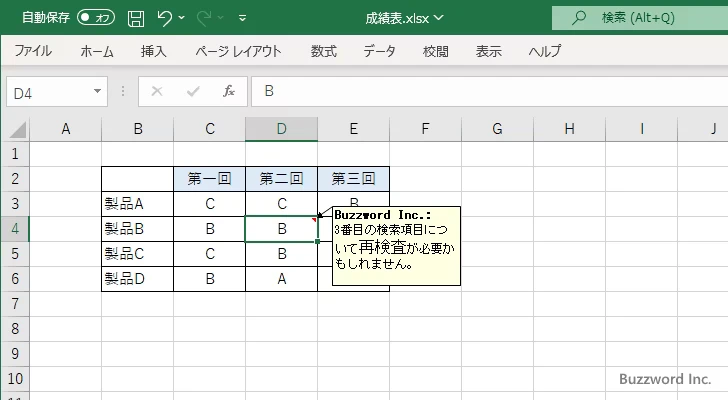
Task: Switch to the ホーム tab
Action: tap(97, 51)
